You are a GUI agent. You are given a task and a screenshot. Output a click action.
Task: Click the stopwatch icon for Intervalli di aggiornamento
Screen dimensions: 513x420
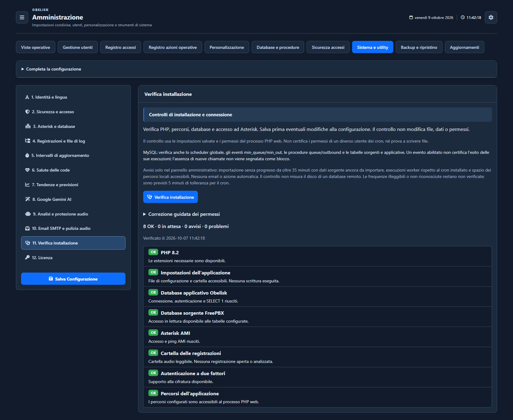pos(27,155)
